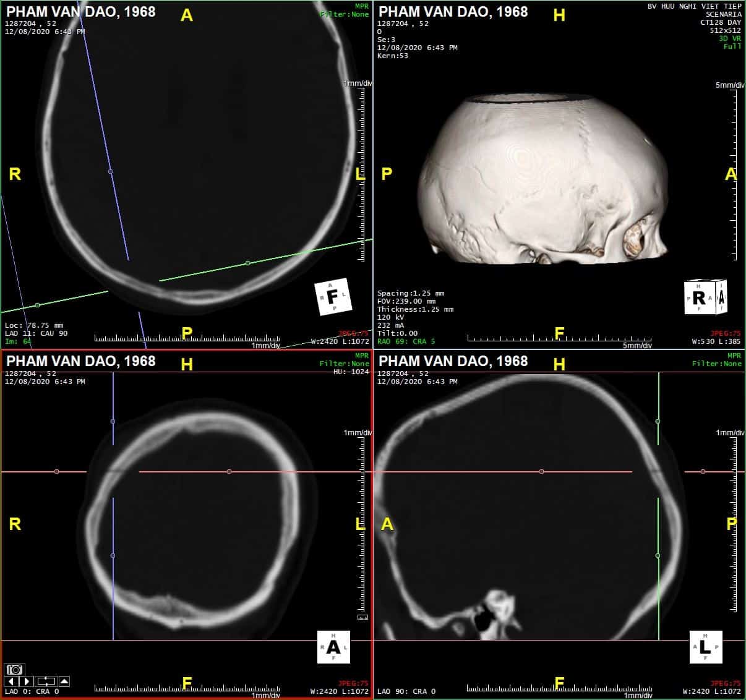Image resolution: width=746 pixels, height=700 pixels.
Task: Click the loop/cine playback icon
Action: click(46, 681)
